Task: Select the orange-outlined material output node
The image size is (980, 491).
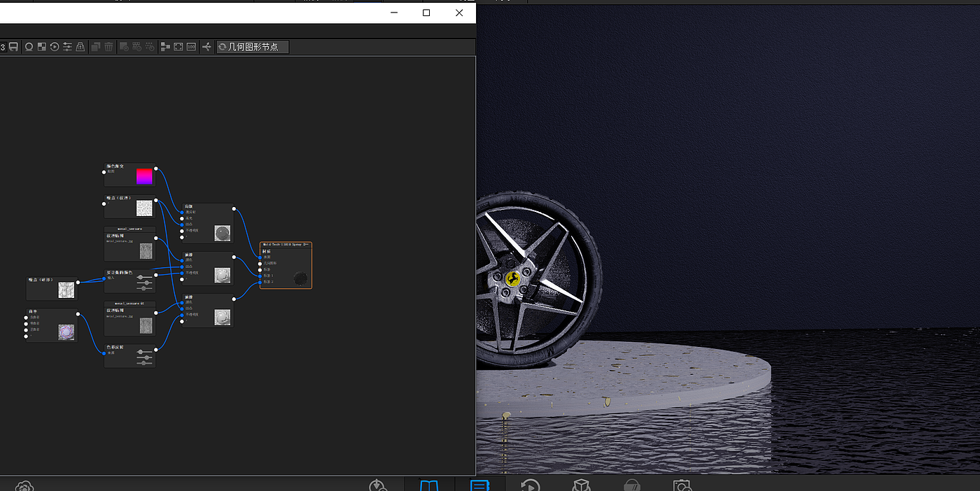Action: click(x=286, y=265)
